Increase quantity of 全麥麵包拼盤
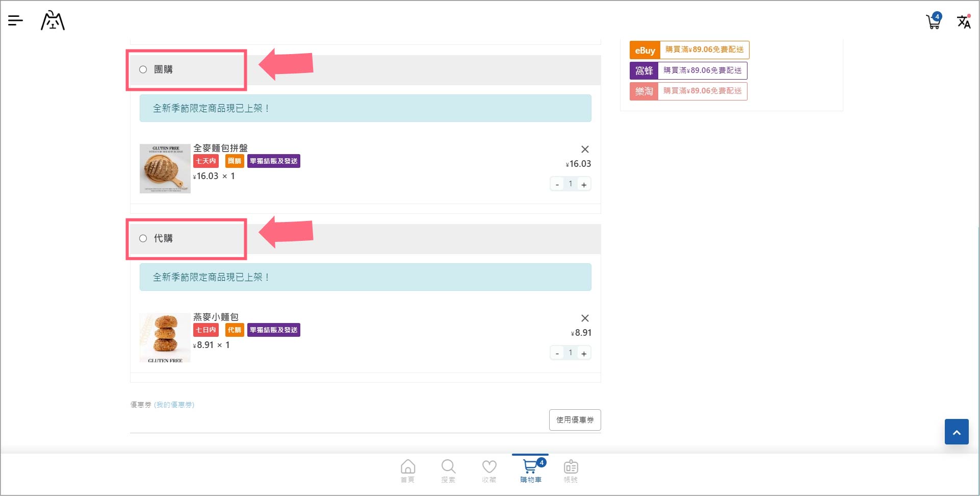 (584, 184)
